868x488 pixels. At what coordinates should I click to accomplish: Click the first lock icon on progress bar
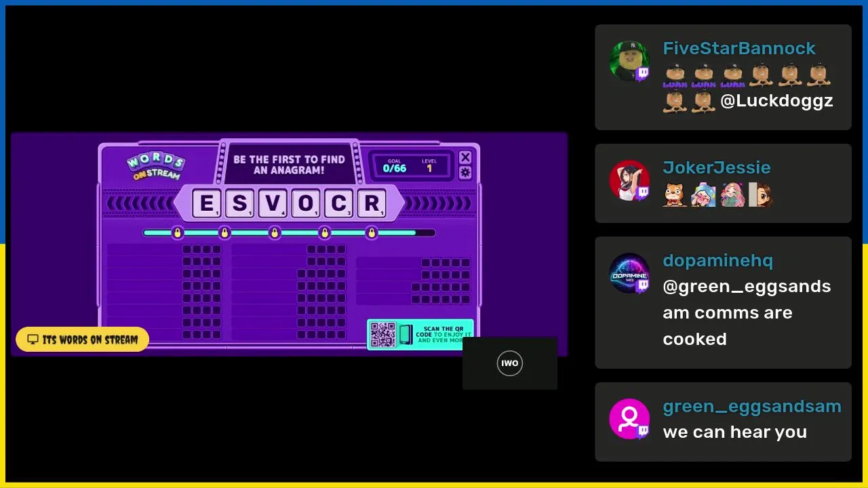[177, 233]
